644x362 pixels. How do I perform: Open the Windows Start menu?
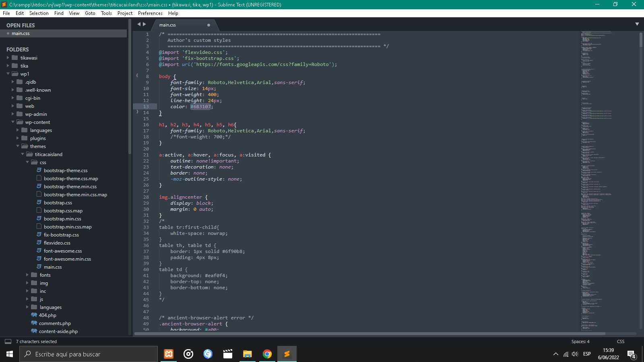10,354
